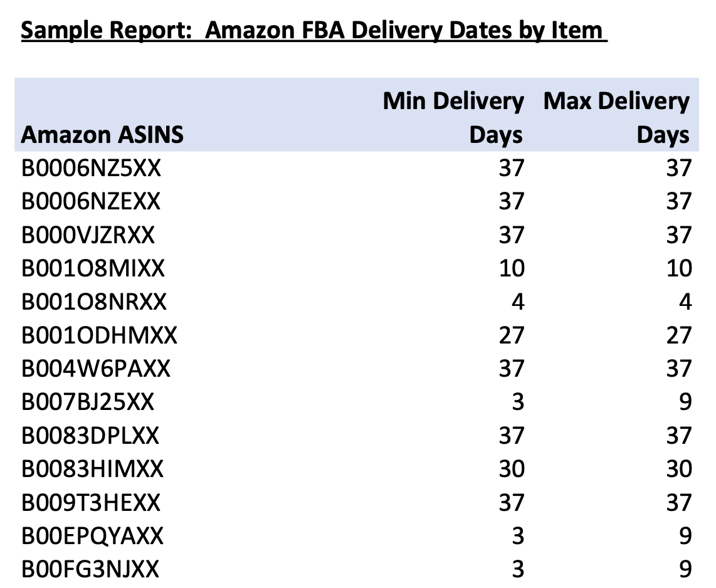Viewport: 716px width, 588px height.
Task: Click Min Delivery Days value for B00EPQYAXX
Action: (x=517, y=536)
